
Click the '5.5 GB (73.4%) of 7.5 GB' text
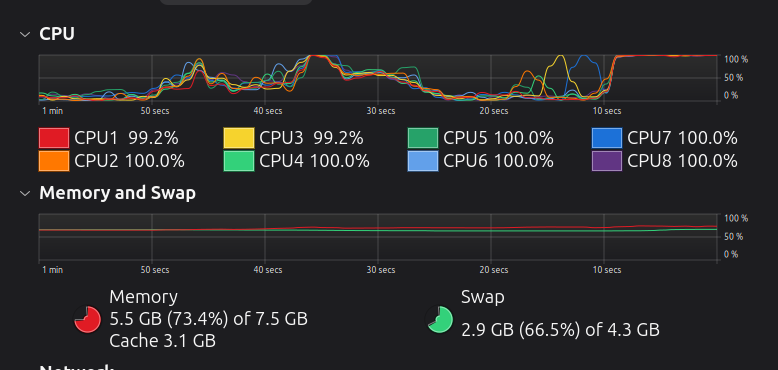coord(208,319)
